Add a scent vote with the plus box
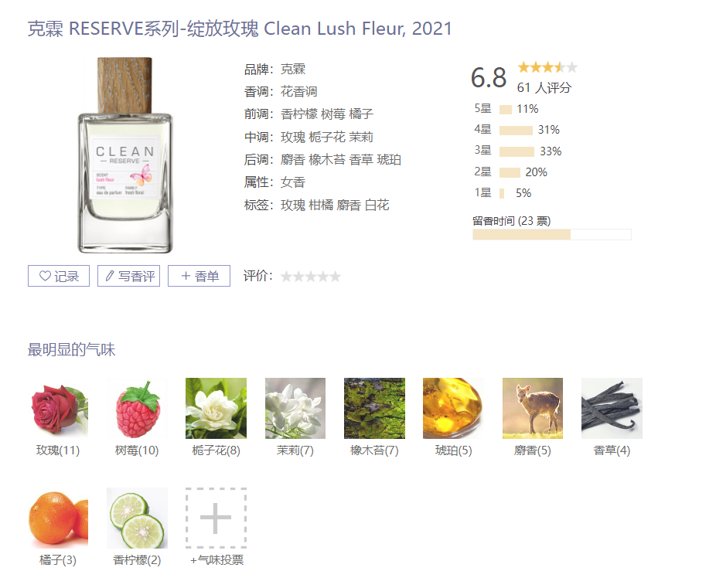Viewport: 716px width, 588px height. pos(216,518)
